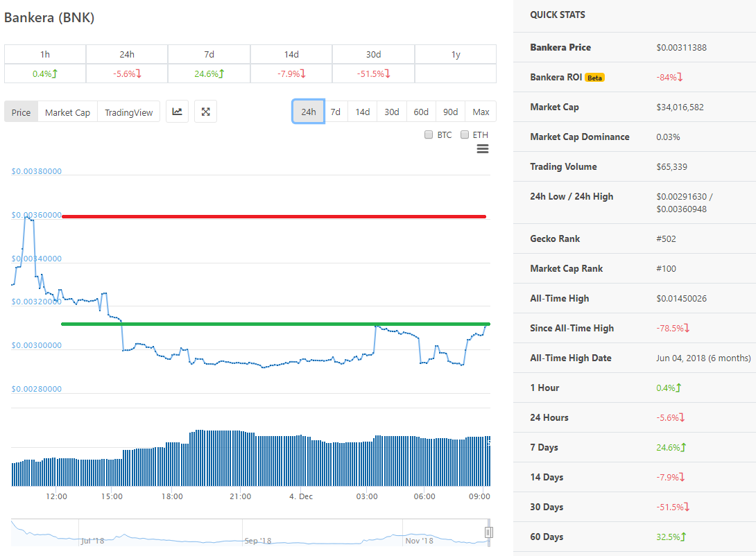Viewport: 756px width, 556px height.
Task: Click the Market Cap Dominance 0.03% value
Action: (668, 137)
